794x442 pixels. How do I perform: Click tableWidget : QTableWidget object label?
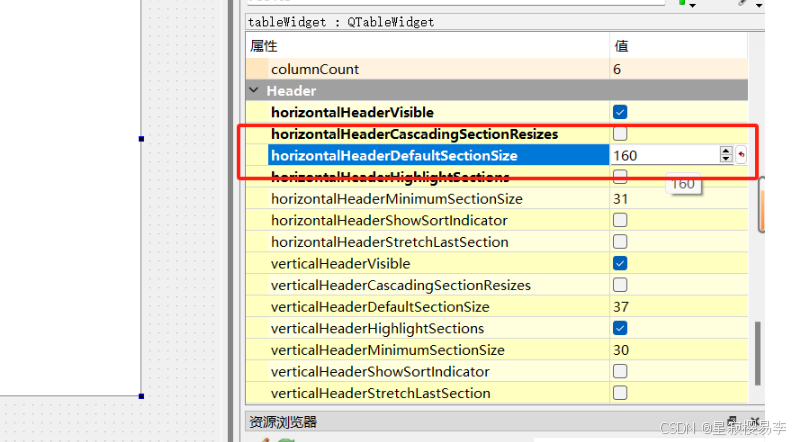point(341,22)
